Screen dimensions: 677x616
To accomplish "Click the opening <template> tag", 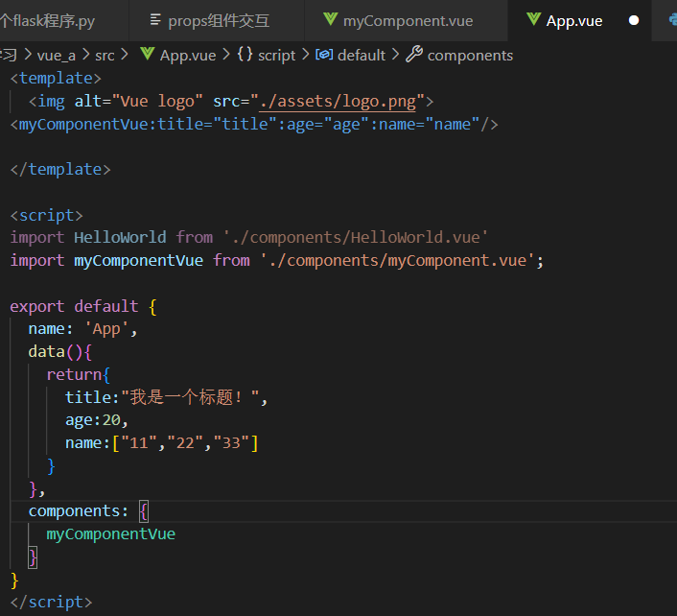I will (56, 78).
